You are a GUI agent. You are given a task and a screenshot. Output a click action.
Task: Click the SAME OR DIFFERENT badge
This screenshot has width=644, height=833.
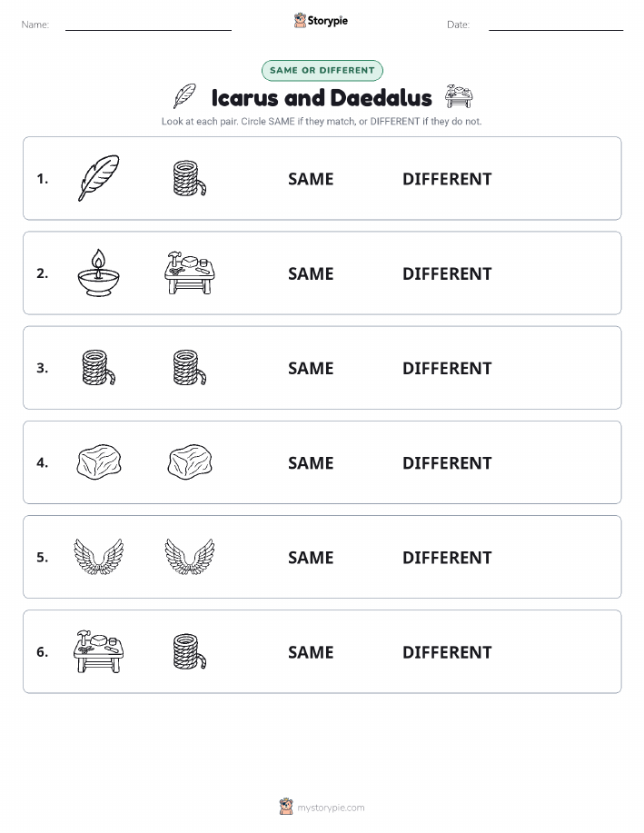point(322,70)
